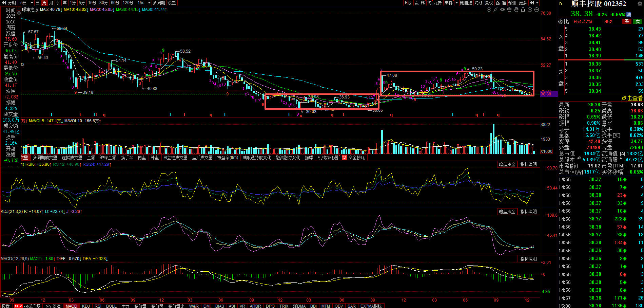The height and width of the screenshot is (308, 644).
Task: Click the R marker beside stock name
Action: 561,4
